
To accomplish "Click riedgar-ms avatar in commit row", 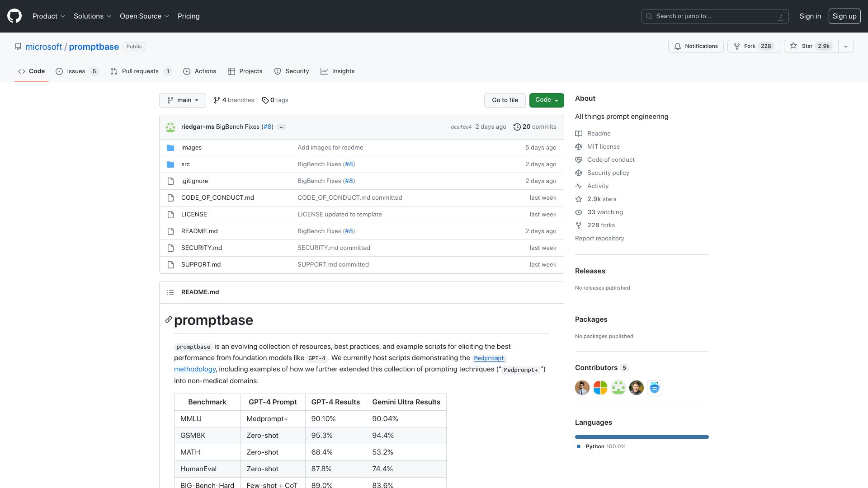I will [x=170, y=127].
